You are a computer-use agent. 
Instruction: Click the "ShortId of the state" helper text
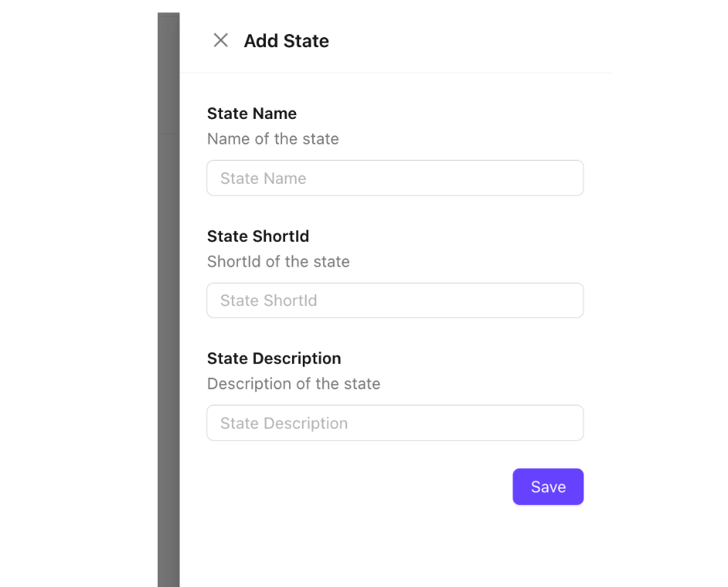tap(278, 262)
